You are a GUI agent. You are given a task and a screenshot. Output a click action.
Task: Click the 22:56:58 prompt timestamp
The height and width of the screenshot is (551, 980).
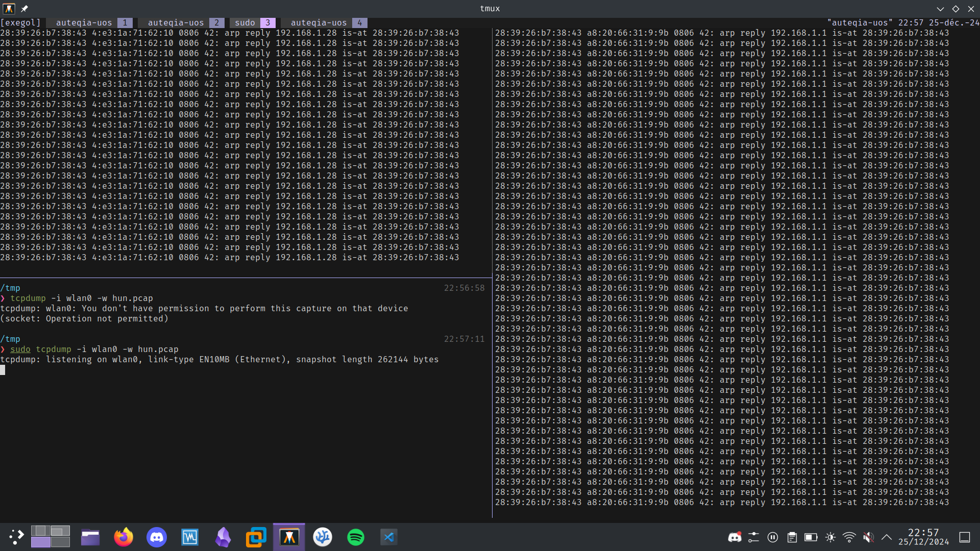pos(464,288)
